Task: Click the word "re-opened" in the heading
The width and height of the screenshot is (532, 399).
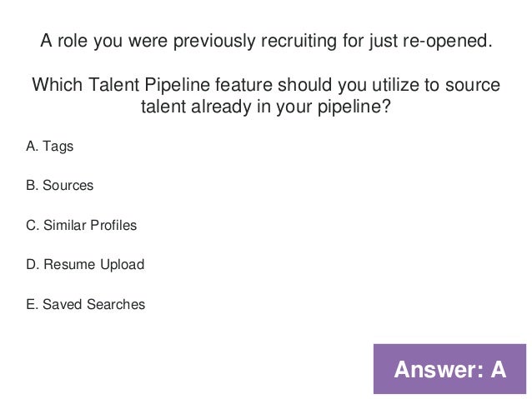Action: click(x=450, y=40)
